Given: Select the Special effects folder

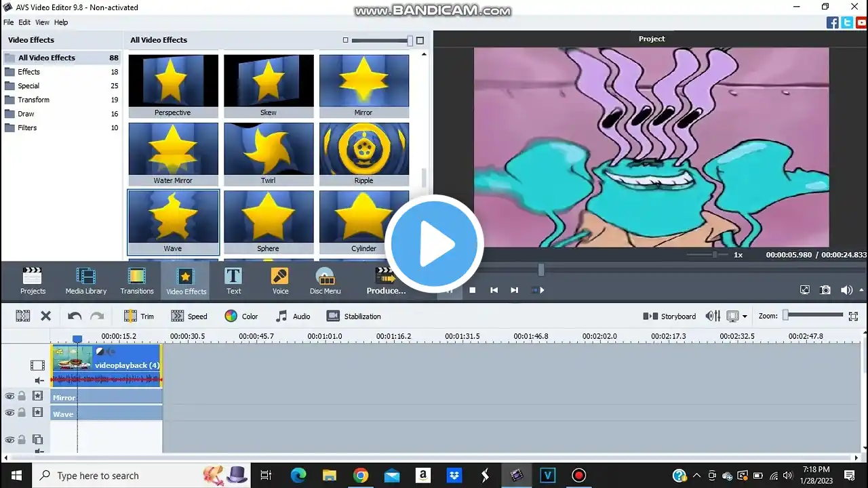Looking at the screenshot, I should click(x=61, y=86).
